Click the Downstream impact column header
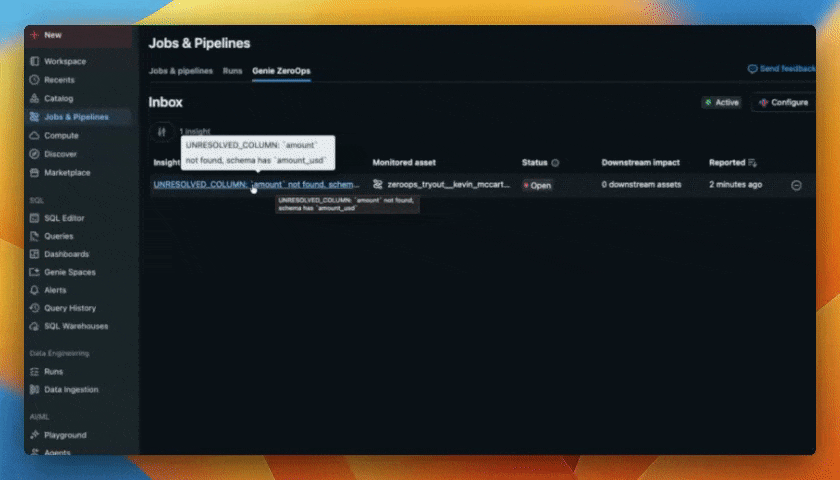Image resolution: width=840 pixels, height=480 pixels. [641, 163]
